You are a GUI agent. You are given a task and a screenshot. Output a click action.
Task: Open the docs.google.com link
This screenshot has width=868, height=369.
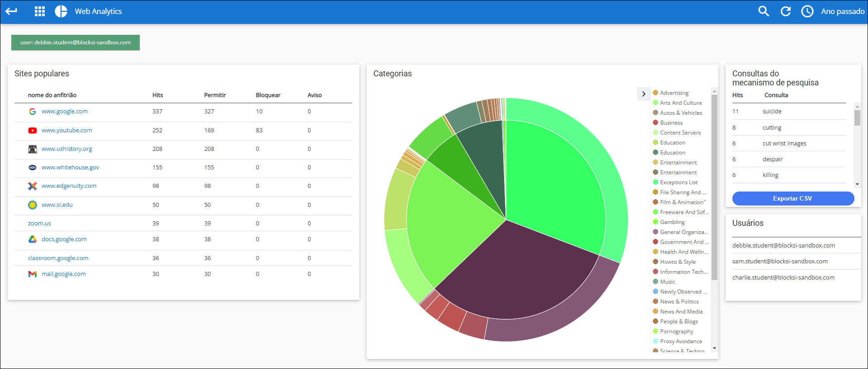(64, 239)
